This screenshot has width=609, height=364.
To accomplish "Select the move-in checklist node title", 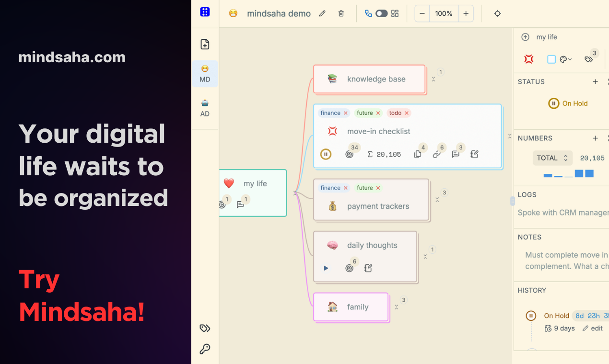I will tap(379, 131).
